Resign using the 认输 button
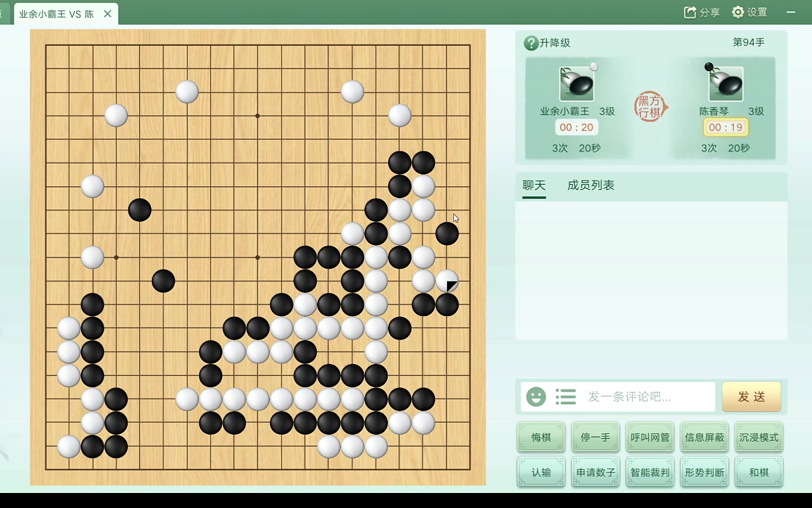The width and height of the screenshot is (812, 508). pos(541,472)
